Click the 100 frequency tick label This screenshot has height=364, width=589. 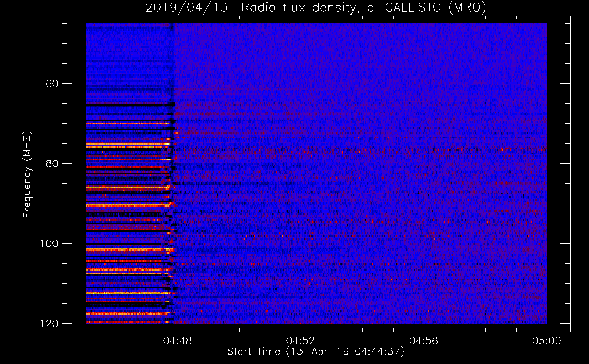[x=49, y=244]
